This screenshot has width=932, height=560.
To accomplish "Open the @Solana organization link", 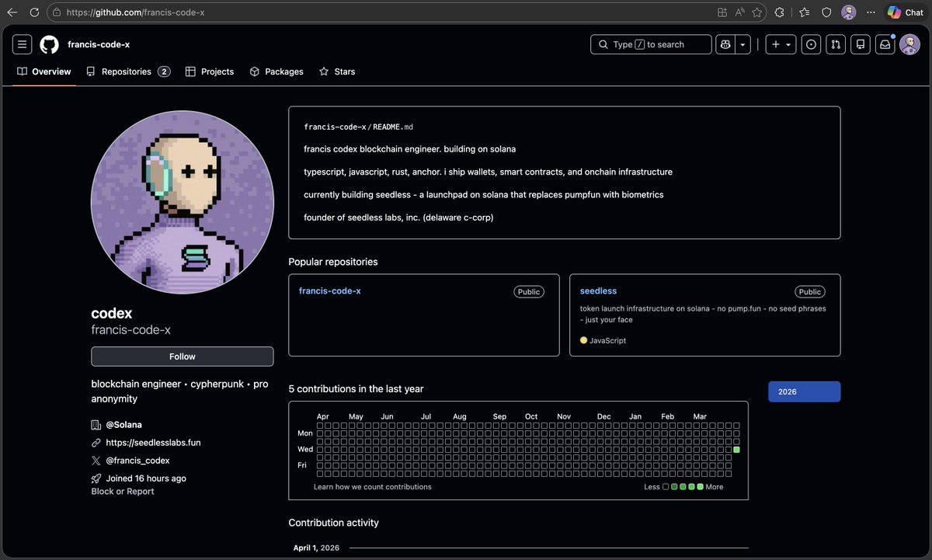I will 124,425.
